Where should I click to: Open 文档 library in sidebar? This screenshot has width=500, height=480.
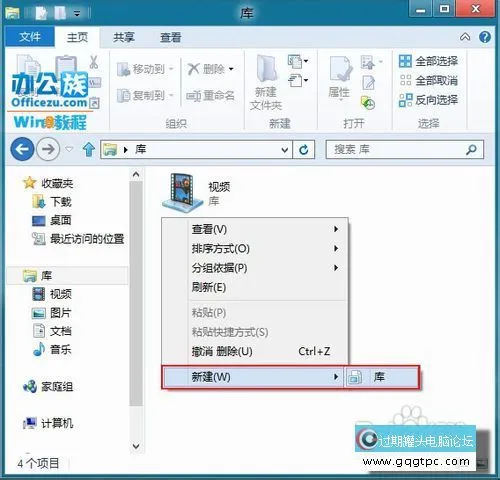click(52, 331)
